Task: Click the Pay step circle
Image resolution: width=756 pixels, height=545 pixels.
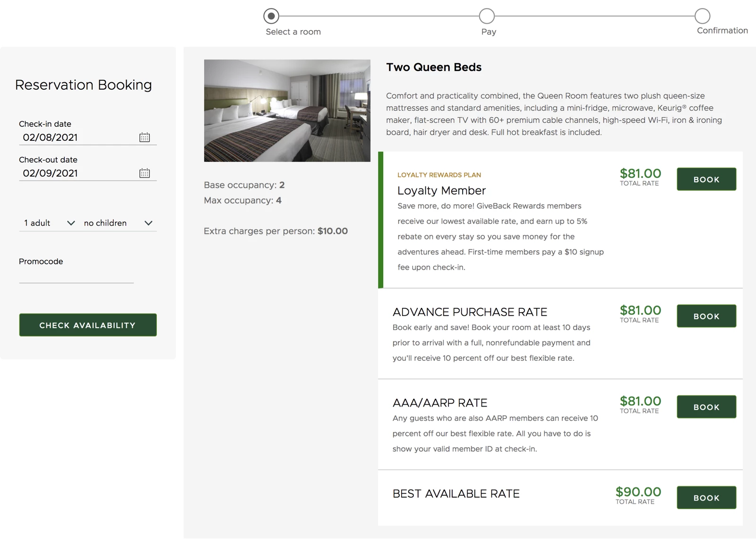Action: pos(487,16)
